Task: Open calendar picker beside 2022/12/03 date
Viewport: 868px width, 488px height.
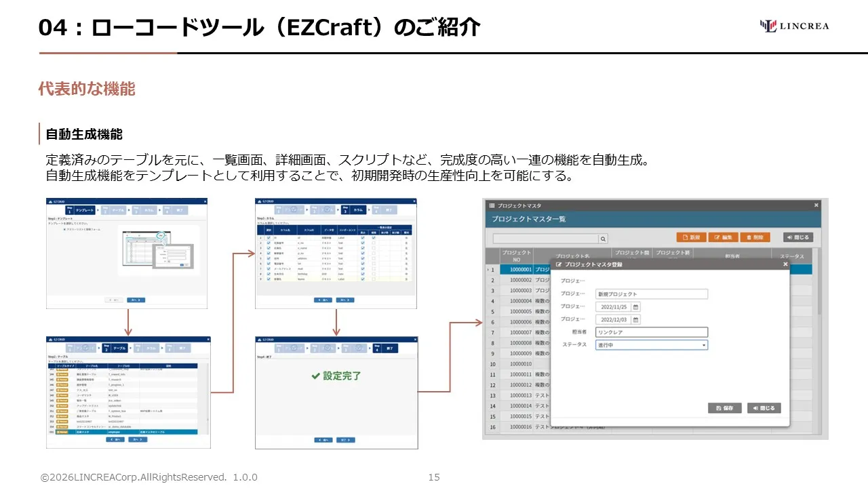Action: click(x=635, y=319)
